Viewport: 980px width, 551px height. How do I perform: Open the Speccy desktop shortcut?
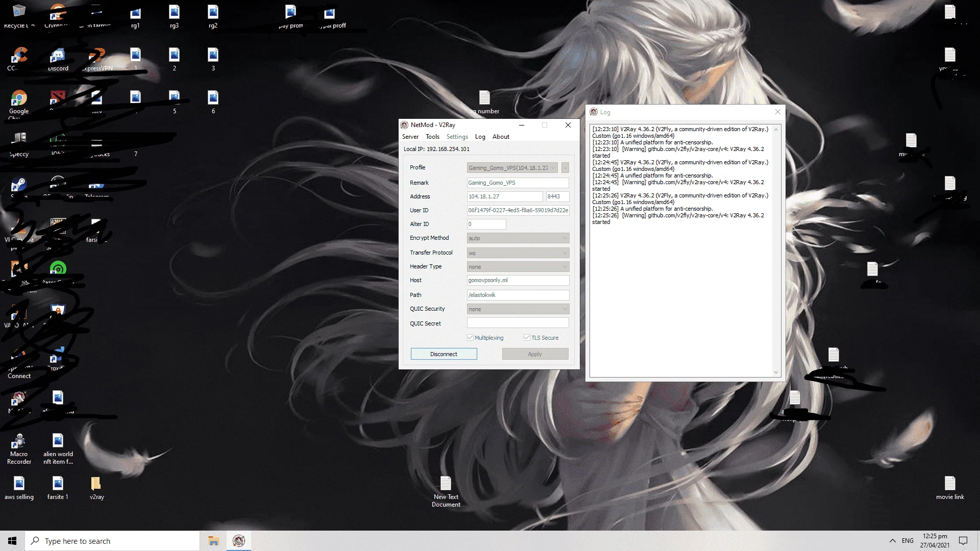point(19,144)
